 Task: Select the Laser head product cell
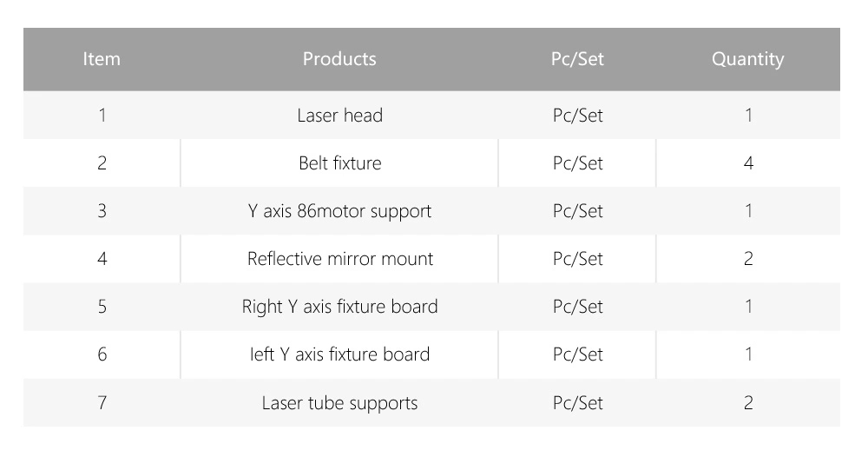coord(339,115)
